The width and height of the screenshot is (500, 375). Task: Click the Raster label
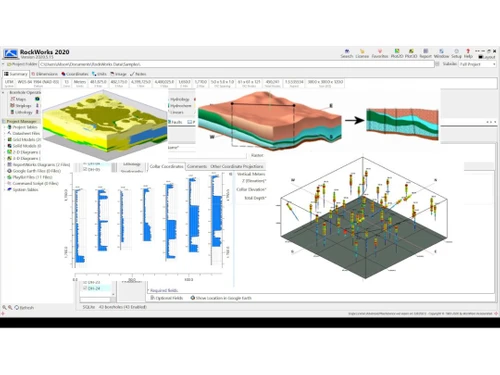(257, 155)
